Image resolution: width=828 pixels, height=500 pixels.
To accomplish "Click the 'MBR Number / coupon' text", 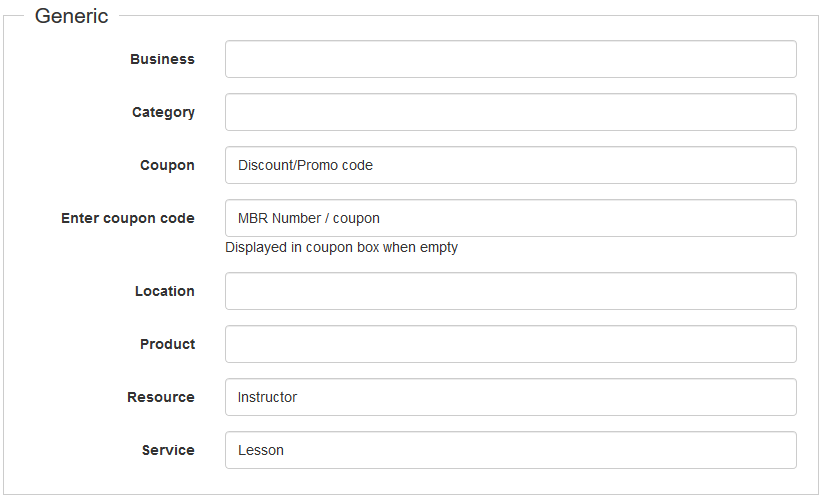I will pos(309,218).
